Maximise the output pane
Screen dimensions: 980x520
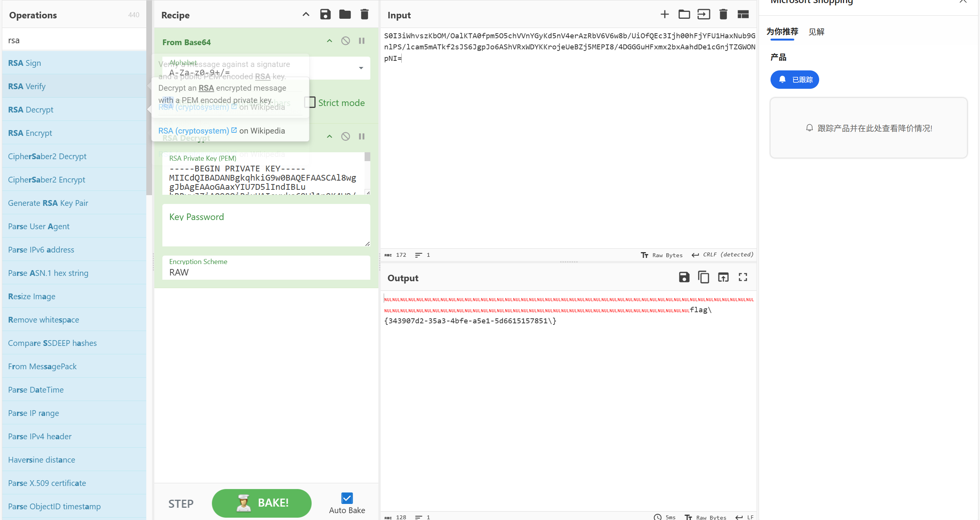click(x=743, y=277)
